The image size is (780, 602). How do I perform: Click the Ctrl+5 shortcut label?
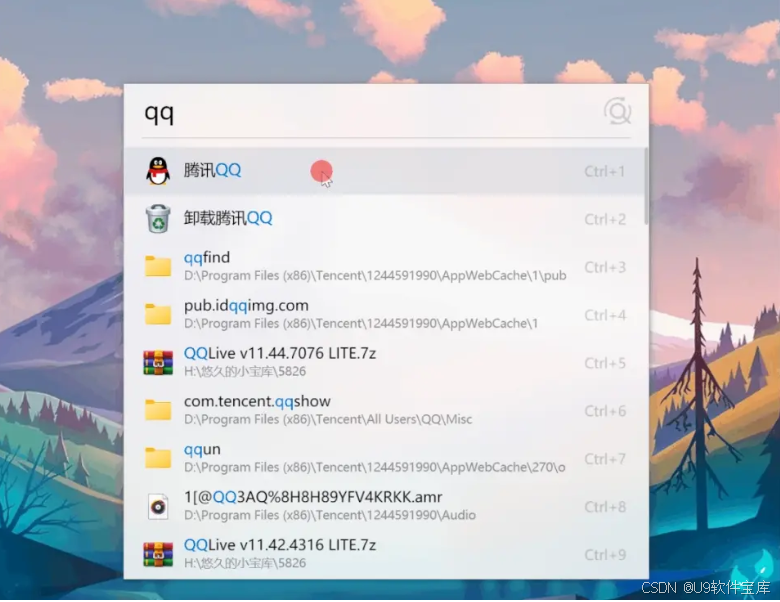tap(604, 363)
